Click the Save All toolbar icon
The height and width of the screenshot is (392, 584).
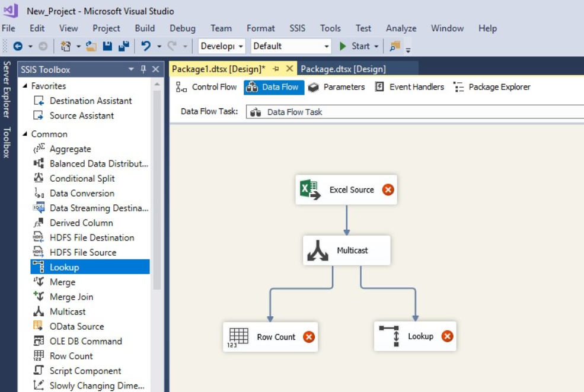[124, 46]
